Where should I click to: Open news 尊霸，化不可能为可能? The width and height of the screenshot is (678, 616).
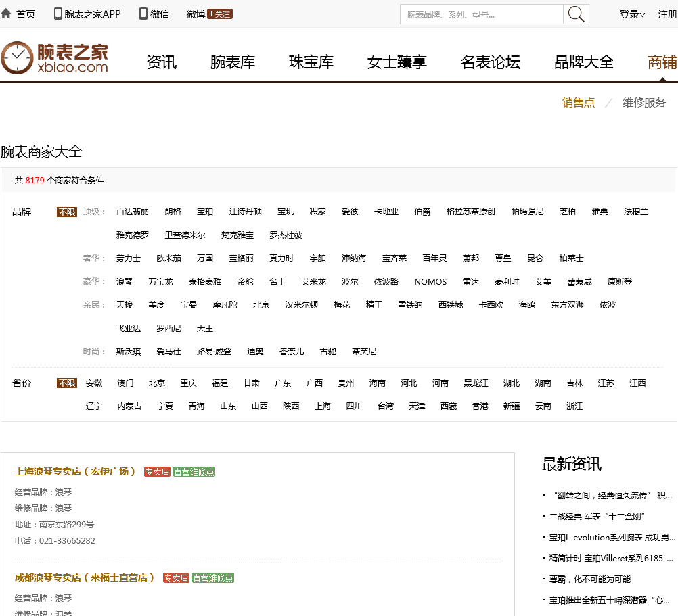click(590, 579)
